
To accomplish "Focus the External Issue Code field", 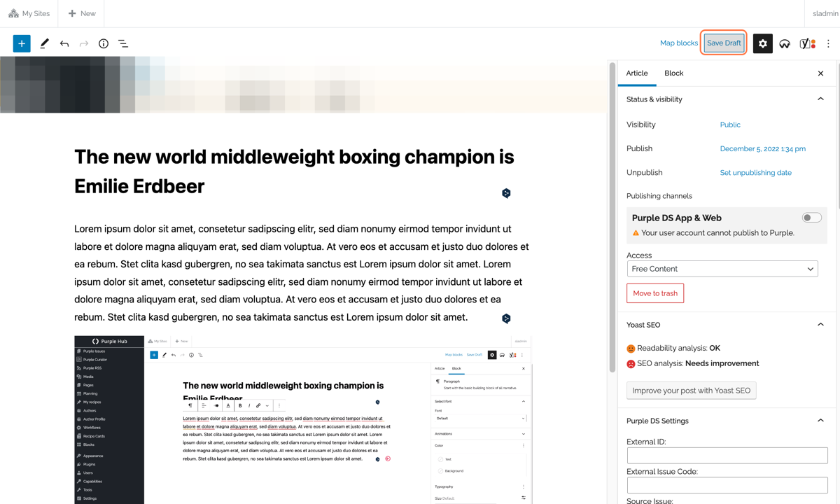I will [727, 484].
